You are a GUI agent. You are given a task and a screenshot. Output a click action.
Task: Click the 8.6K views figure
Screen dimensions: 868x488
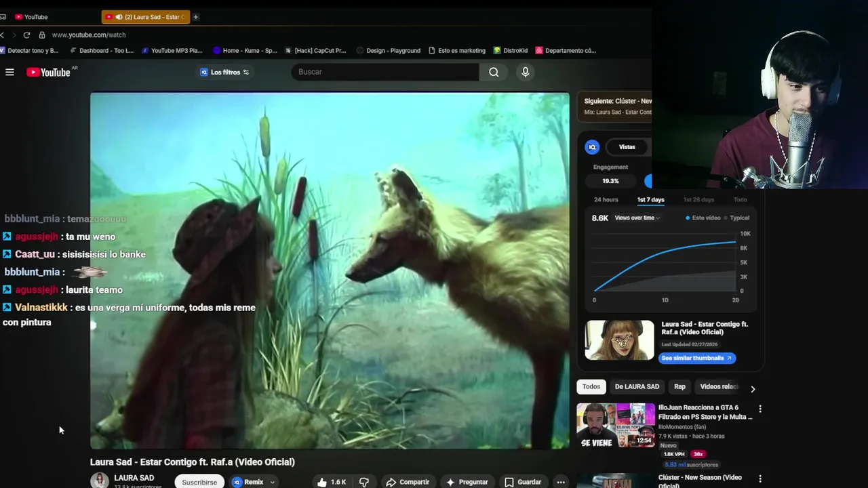[x=599, y=218]
